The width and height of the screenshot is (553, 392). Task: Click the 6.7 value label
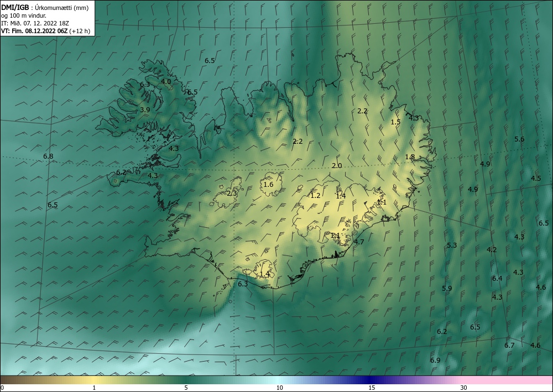pyautogui.click(x=509, y=345)
